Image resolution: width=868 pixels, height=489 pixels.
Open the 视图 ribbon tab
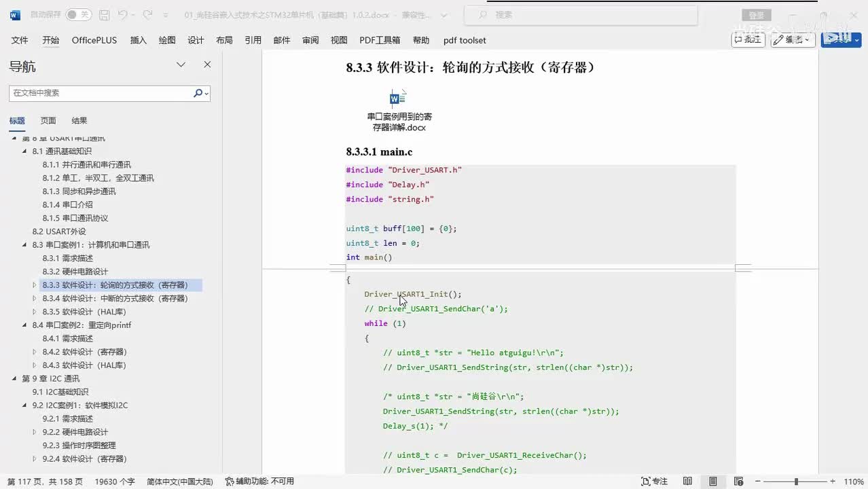339,40
